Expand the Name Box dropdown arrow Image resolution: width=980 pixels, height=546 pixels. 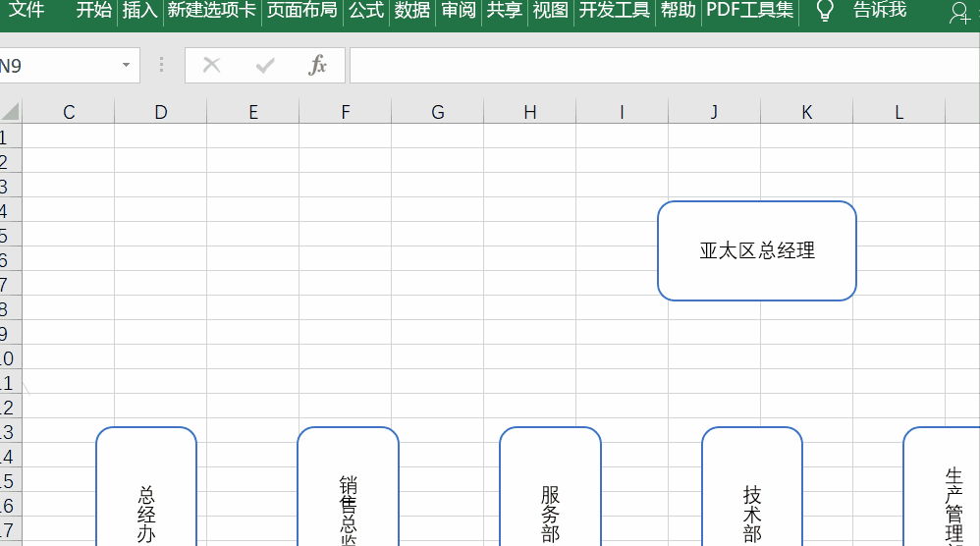pos(126,65)
